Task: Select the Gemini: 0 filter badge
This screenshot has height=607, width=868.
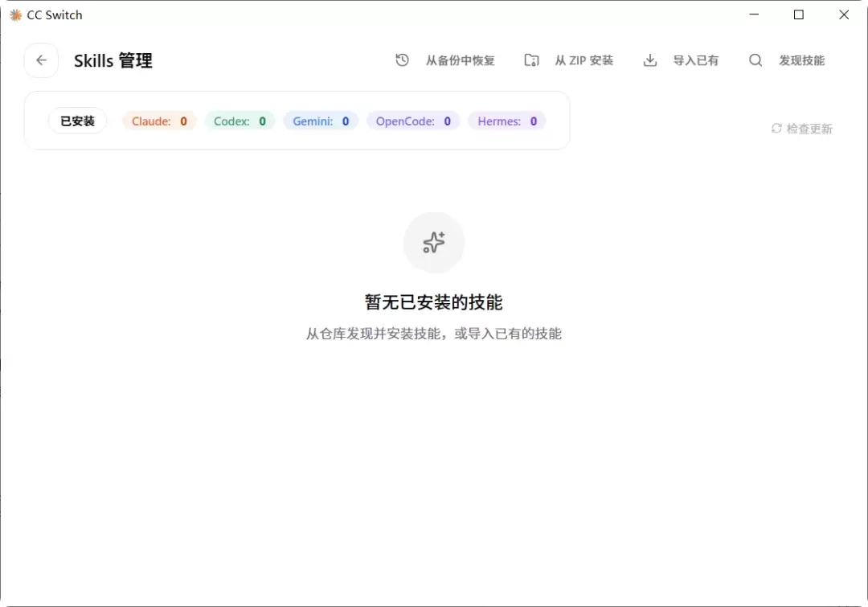Action: coord(321,121)
